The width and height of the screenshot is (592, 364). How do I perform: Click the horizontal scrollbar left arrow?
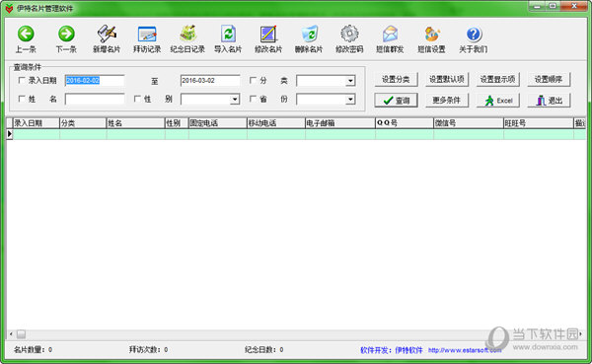click(x=11, y=334)
